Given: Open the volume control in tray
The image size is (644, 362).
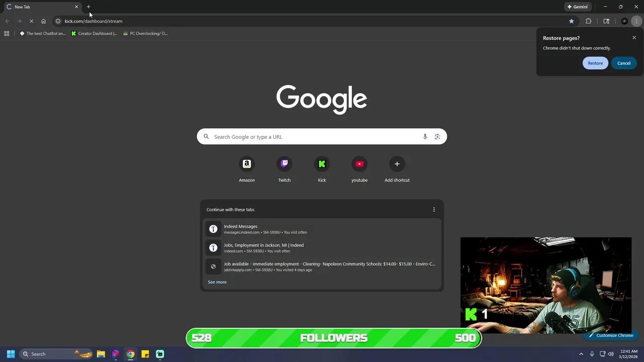Looking at the screenshot, I should 611,354.
